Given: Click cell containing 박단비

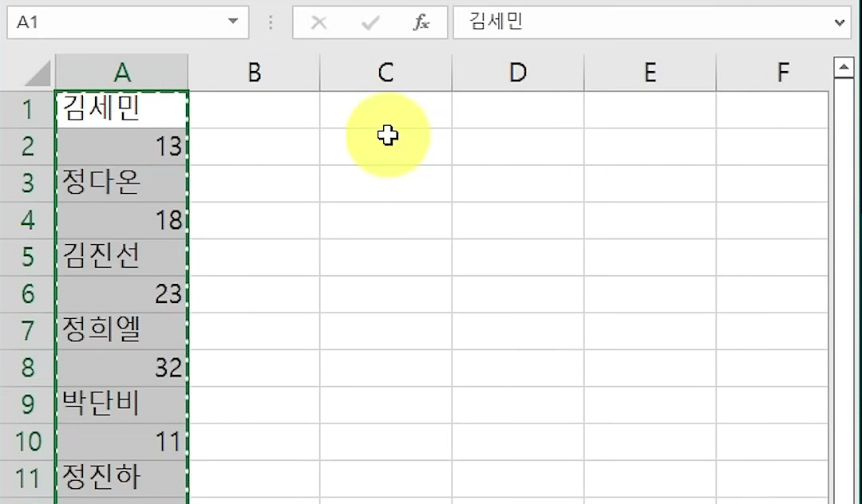Looking at the screenshot, I should tap(122, 404).
